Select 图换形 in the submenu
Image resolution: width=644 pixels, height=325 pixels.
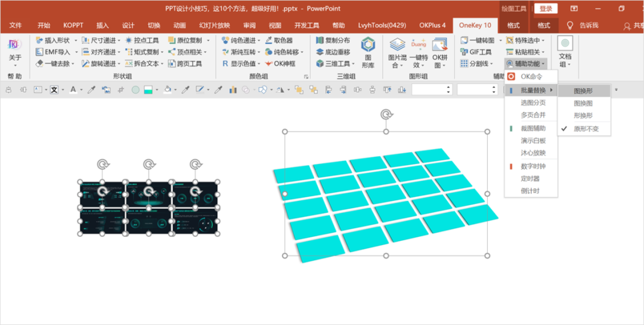coord(584,91)
